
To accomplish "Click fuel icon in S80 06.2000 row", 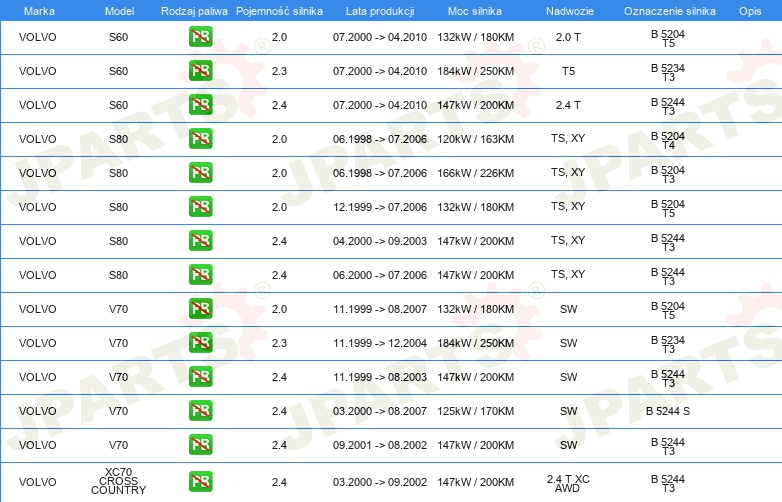I will (200, 274).
